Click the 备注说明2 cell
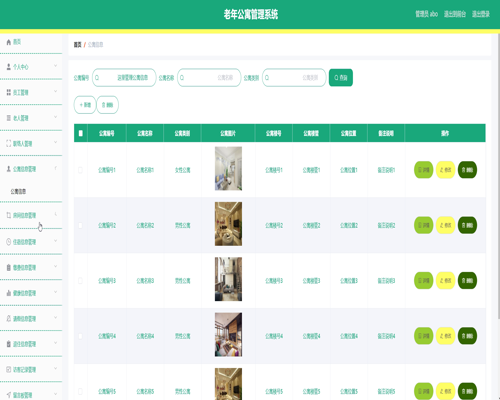500x400 pixels. click(x=386, y=225)
